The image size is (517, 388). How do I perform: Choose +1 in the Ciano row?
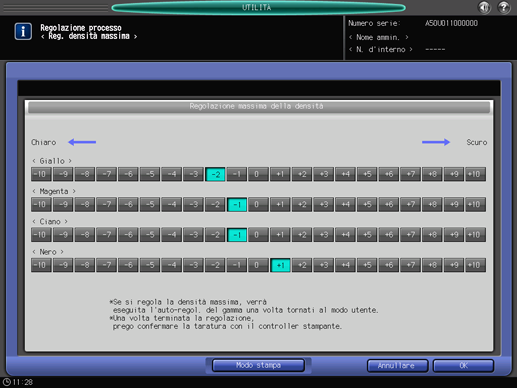[280, 235]
